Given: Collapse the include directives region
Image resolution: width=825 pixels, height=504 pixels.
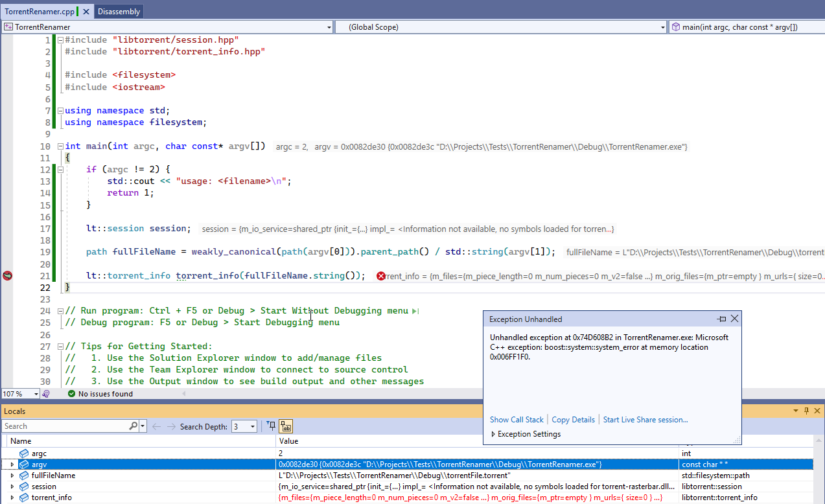Looking at the screenshot, I should point(60,40).
